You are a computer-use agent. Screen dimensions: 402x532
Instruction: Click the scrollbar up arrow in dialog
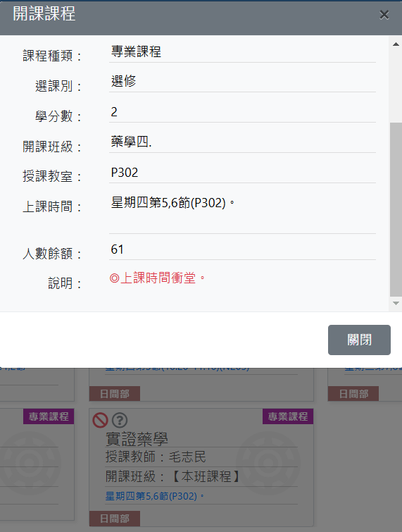coord(396,44)
